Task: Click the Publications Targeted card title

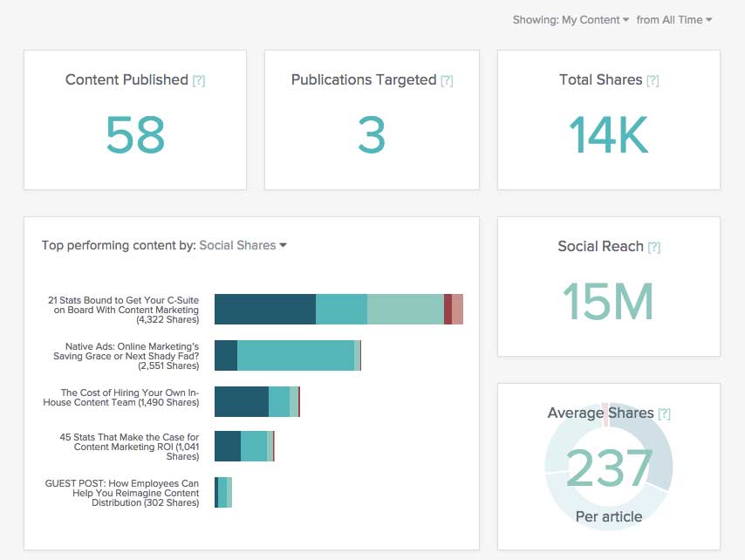Action: click(x=364, y=79)
